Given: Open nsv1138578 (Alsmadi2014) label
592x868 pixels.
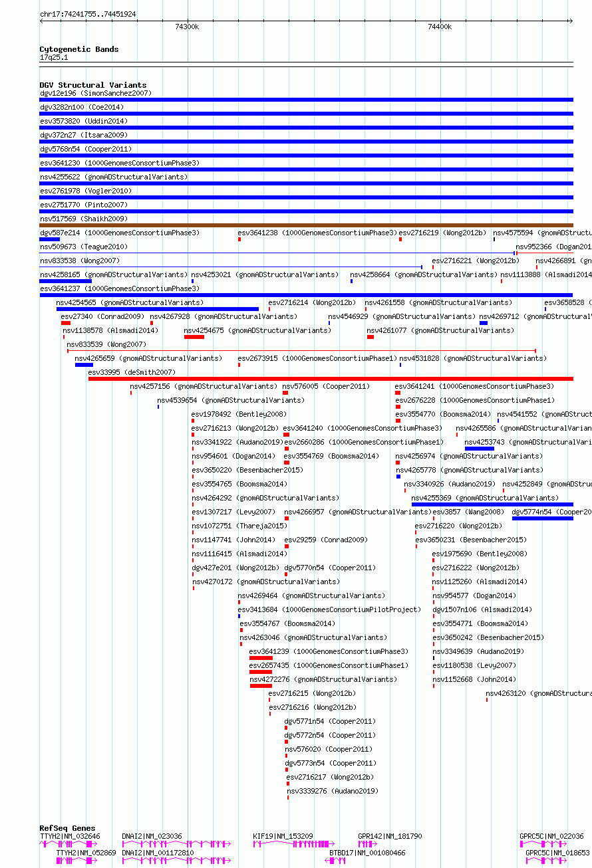Looking at the screenshot, I should coord(110,330).
